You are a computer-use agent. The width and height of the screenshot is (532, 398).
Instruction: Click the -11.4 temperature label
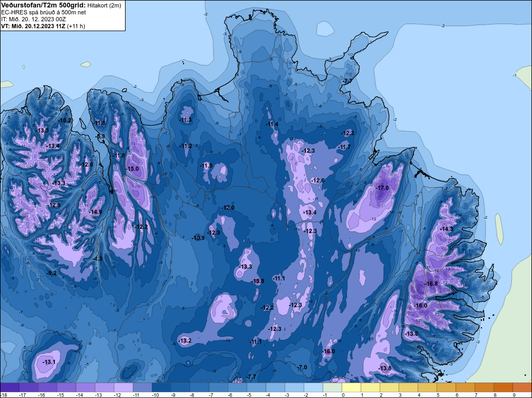click(x=272, y=124)
